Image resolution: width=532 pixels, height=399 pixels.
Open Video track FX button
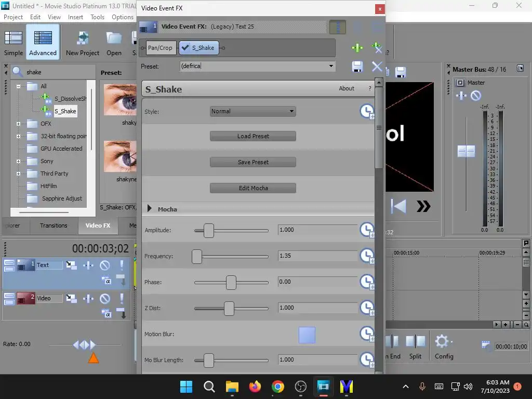coord(88,298)
